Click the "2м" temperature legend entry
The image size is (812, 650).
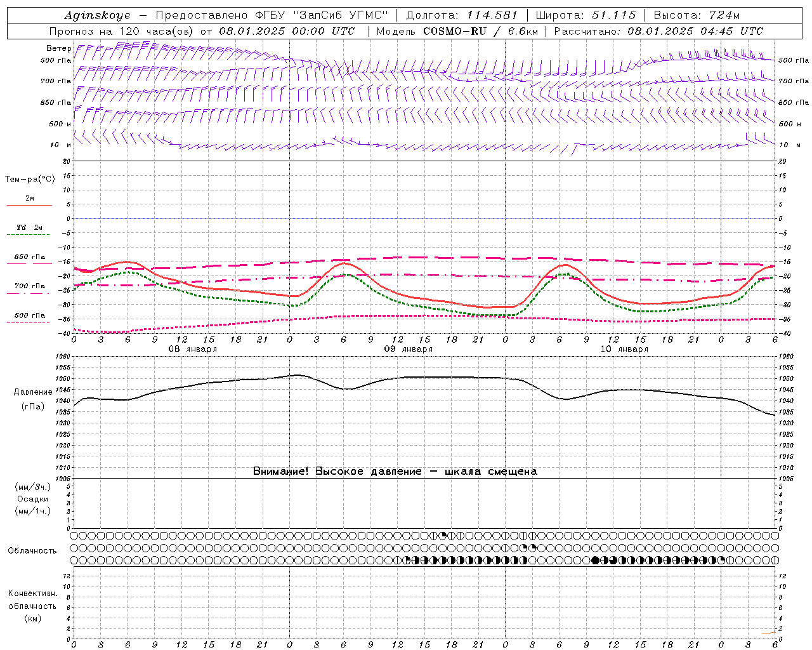coord(30,199)
